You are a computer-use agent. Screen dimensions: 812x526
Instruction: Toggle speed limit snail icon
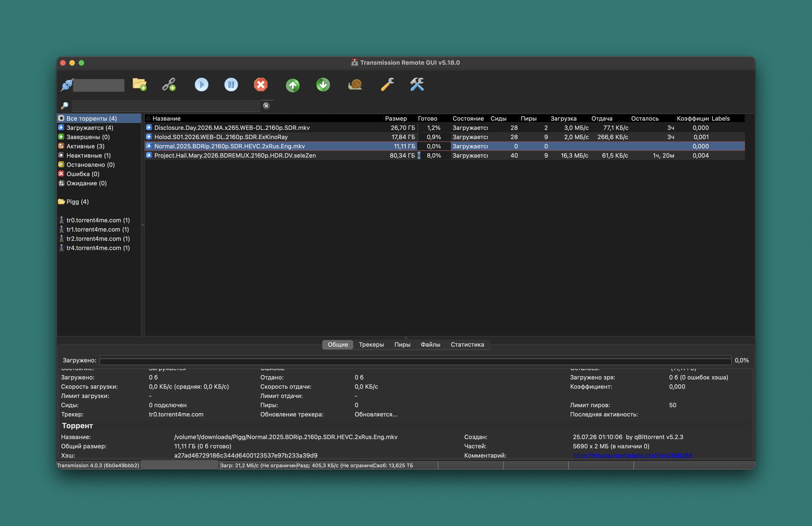(355, 85)
